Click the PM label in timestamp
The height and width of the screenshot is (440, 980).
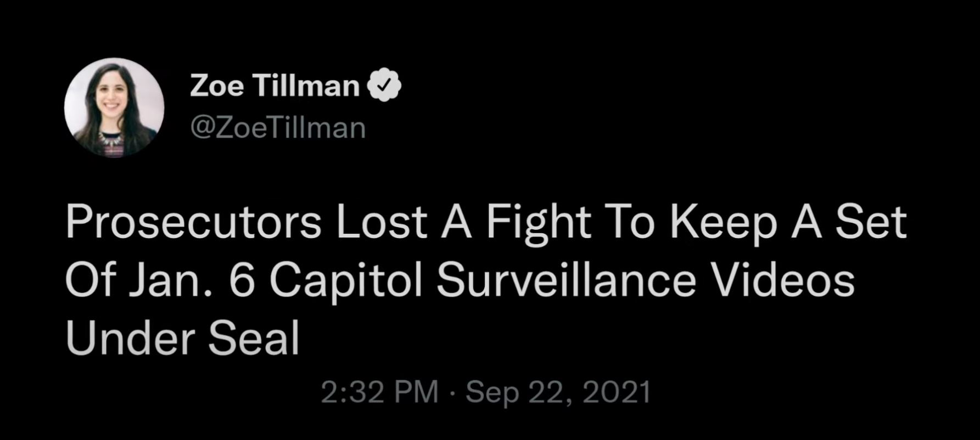click(415, 392)
